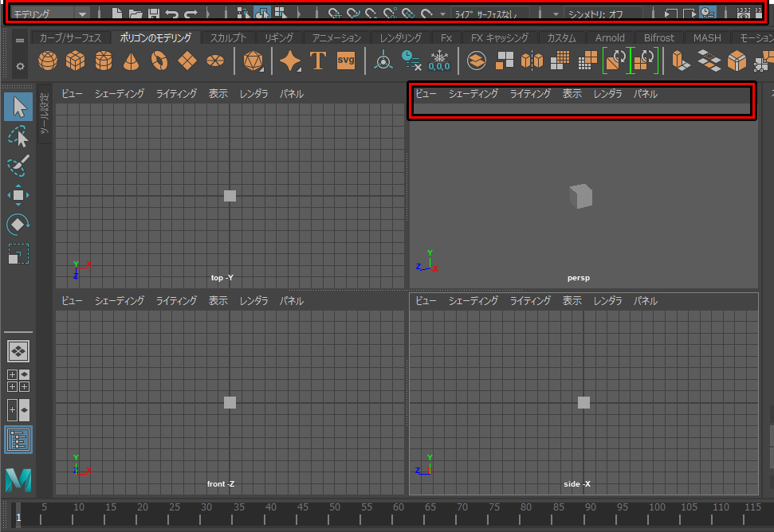
Task: Open the shelf gear options menu
Action: pos(20,66)
